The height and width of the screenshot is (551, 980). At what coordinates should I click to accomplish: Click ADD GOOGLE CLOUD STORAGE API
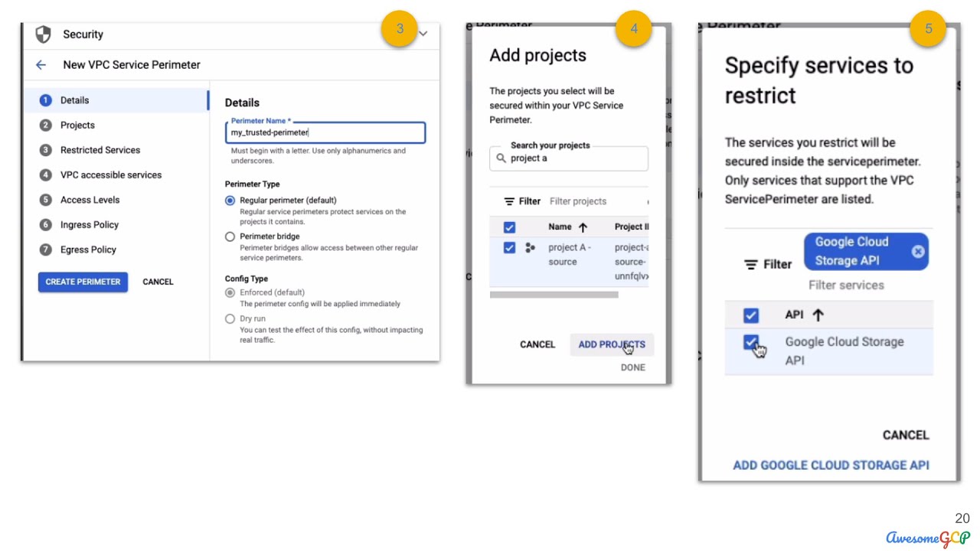pos(831,465)
